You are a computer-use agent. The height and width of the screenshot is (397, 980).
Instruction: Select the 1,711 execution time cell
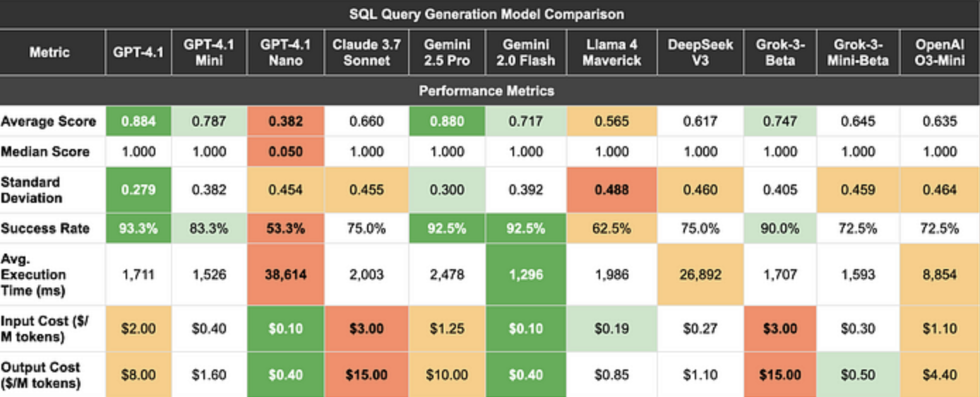point(138,274)
